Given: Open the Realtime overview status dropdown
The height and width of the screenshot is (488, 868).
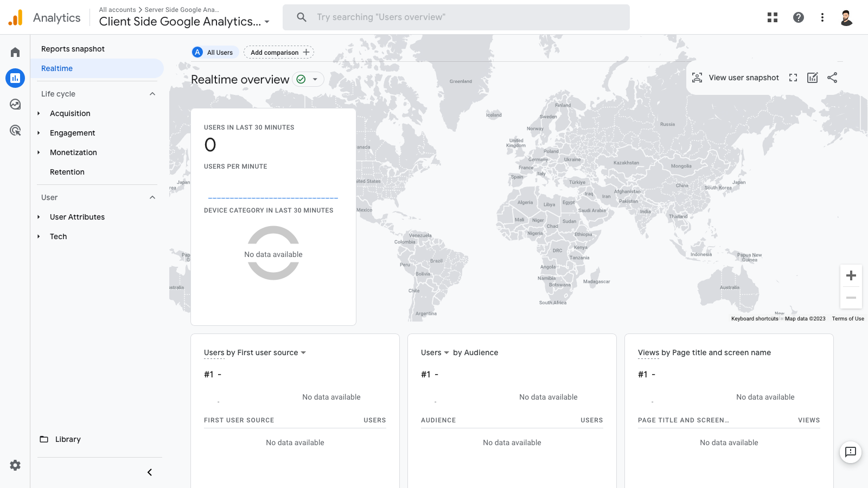Looking at the screenshot, I should 308,79.
